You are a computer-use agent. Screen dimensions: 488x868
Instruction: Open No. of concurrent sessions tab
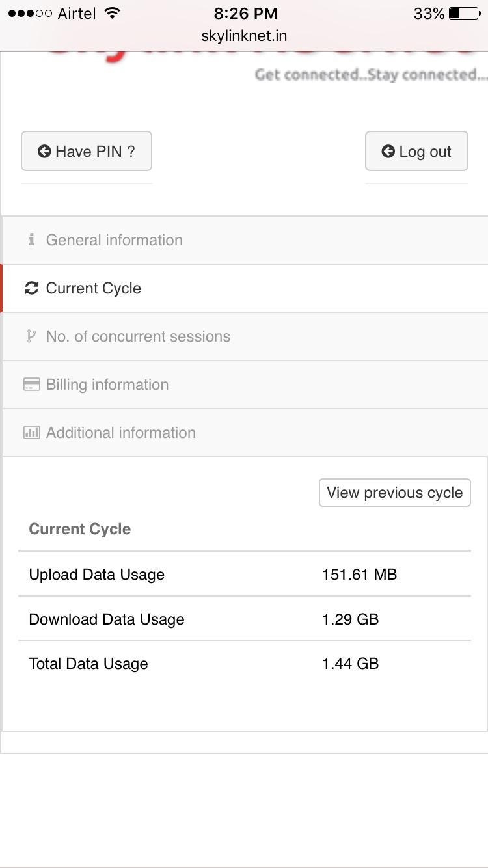138,336
